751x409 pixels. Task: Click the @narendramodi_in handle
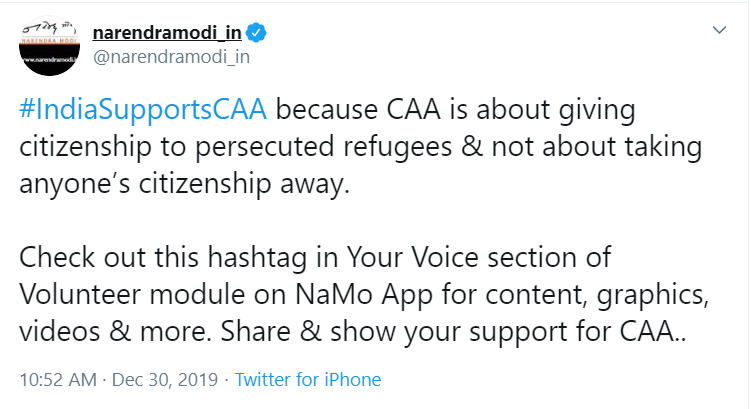170,56
